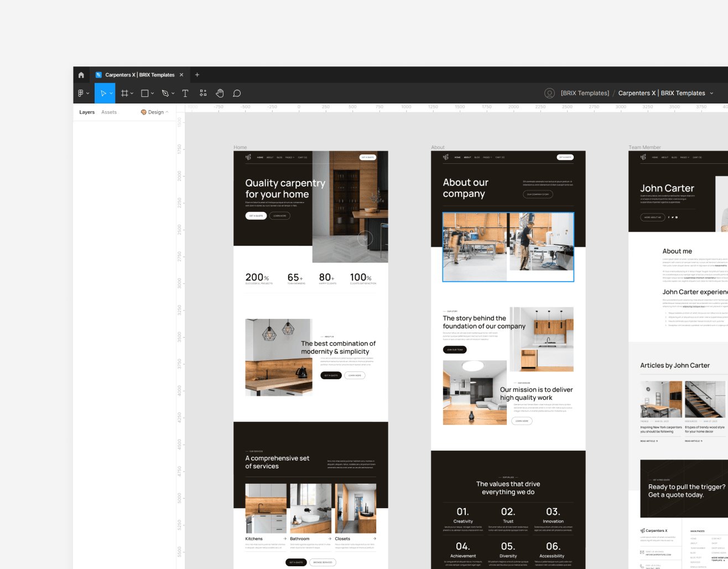
Task: Click the account avatar in the toolbar
Action: pos(549,93)
